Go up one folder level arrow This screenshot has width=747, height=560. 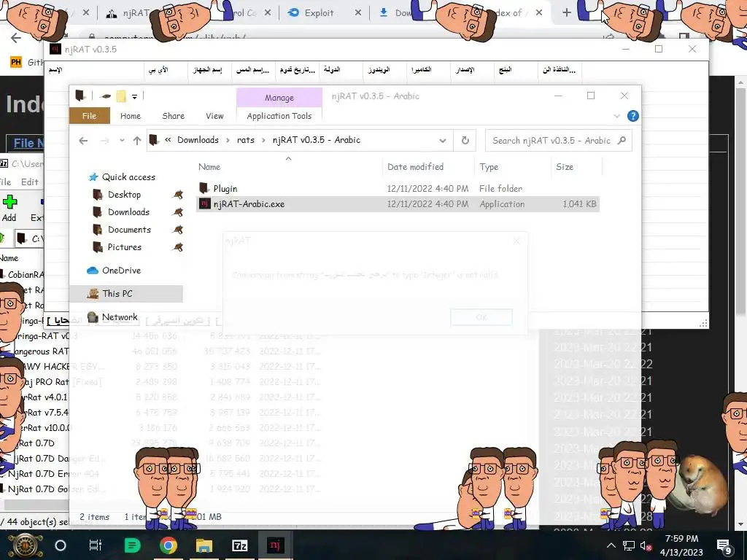click(137, 141)
